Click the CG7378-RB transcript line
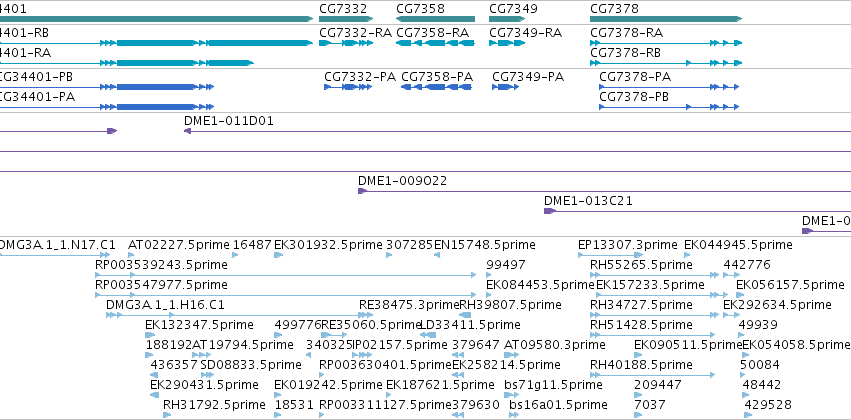This screenshot has height=420, width=851. pos(666,63)
